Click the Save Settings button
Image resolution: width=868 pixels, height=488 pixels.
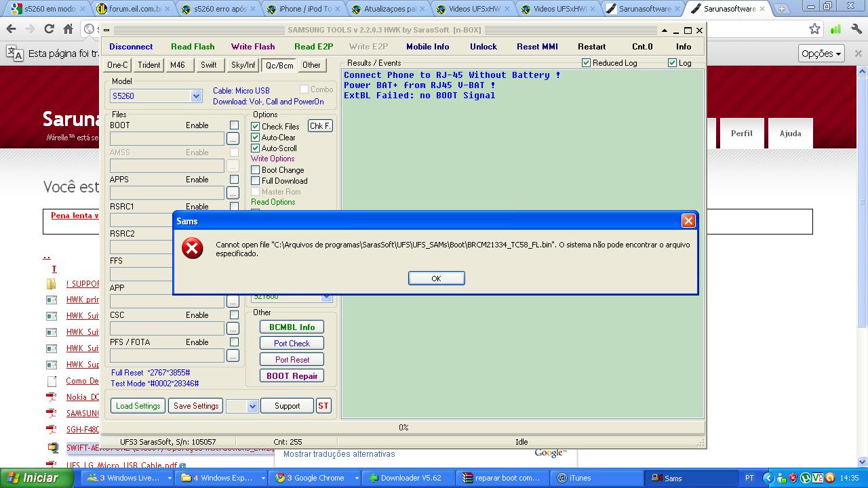(x=196, y=406)
